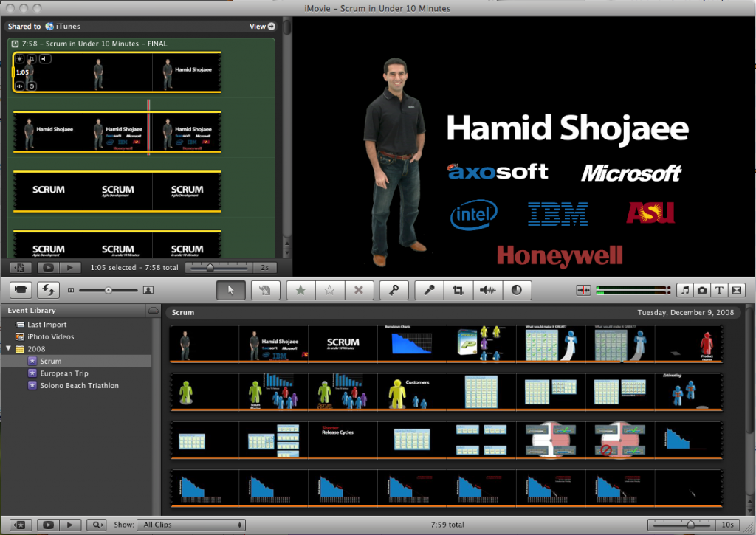Click the Shorter Release Cycles frame in the event

[343, 440]
